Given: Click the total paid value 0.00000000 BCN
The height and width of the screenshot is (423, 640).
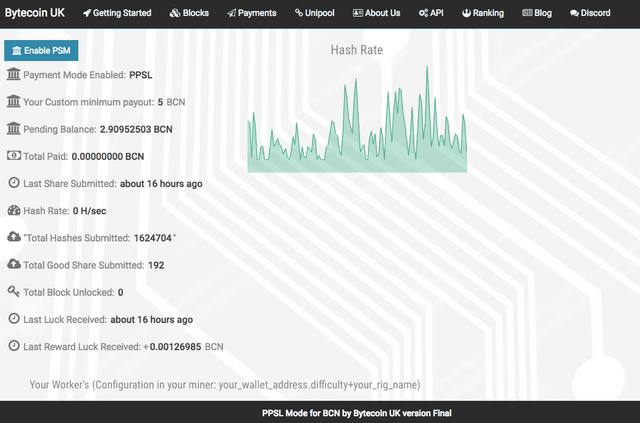Looking at the screenshot, I should pos(108,156).
